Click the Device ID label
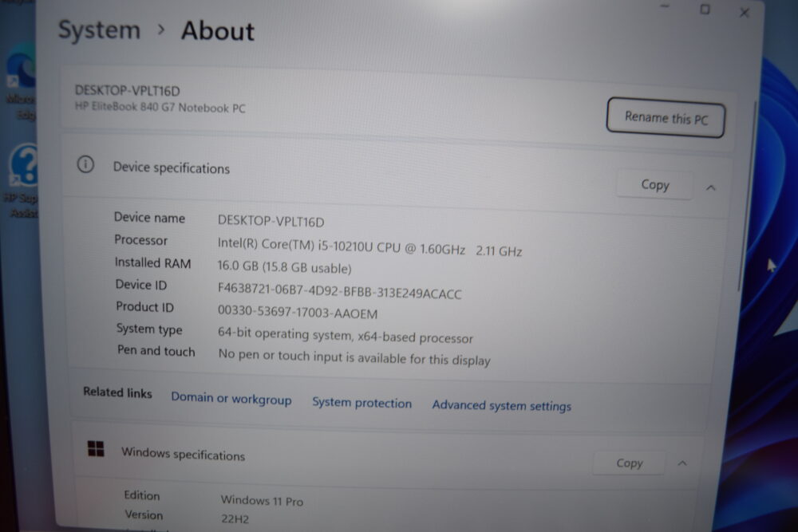Viewport: 798px width, 532px height. (141, 285)
